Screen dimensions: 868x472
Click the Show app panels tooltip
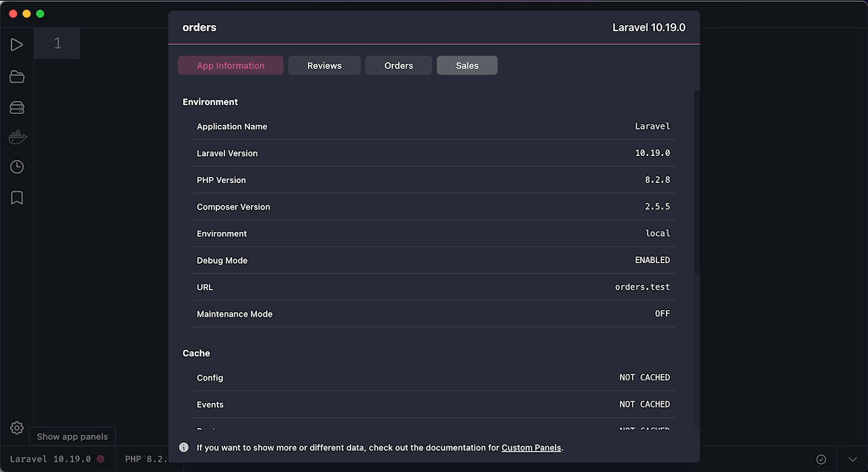pyautogui.click(x=73, y=437)
